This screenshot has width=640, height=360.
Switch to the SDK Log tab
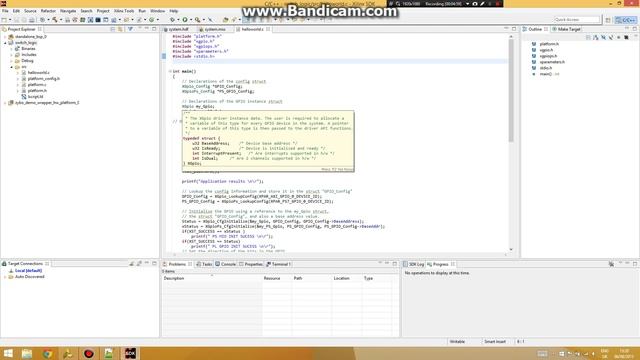413,264
